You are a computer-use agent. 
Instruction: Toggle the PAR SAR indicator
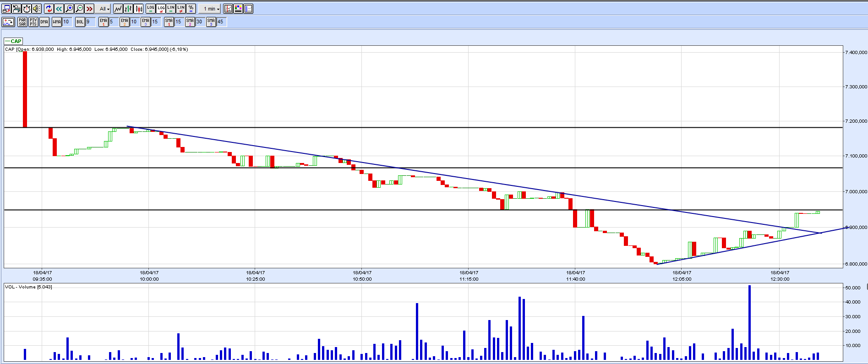click(22, 22)
